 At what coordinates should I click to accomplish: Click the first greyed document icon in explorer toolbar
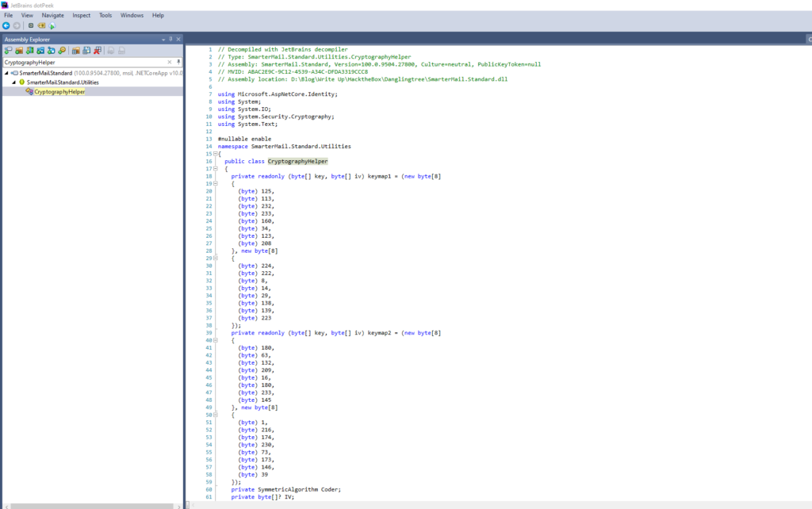pyautogui.click(x=111, y=50)
